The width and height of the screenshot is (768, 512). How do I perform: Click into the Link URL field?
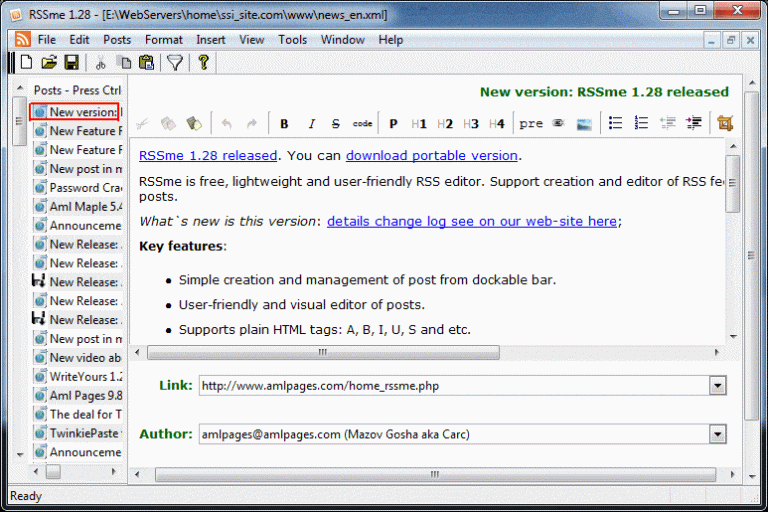(x=454, y=386)
